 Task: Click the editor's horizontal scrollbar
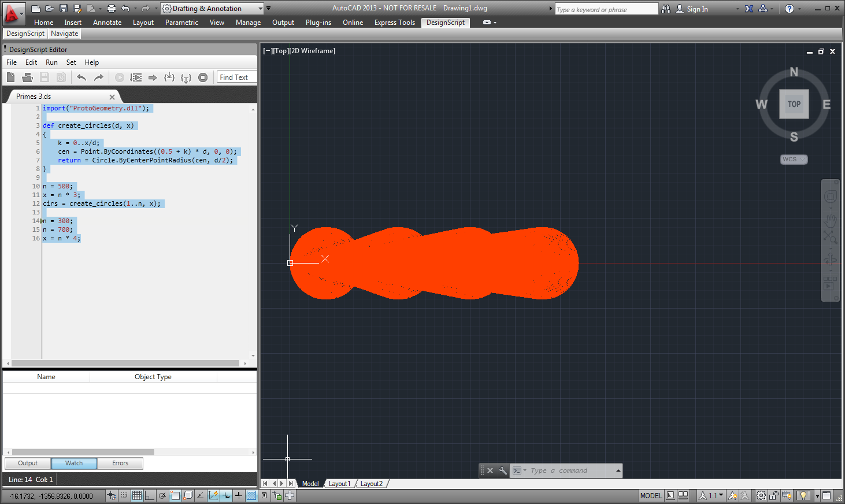[125, 364]
